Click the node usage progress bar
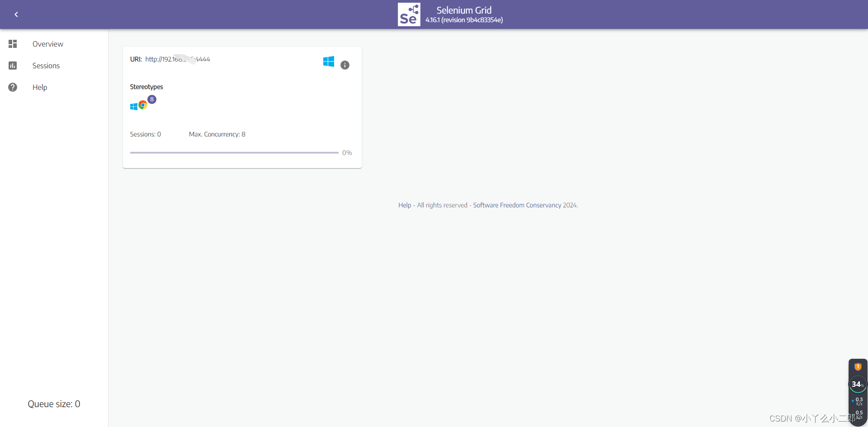Screen dimensions: 868x427 [234, 153]
